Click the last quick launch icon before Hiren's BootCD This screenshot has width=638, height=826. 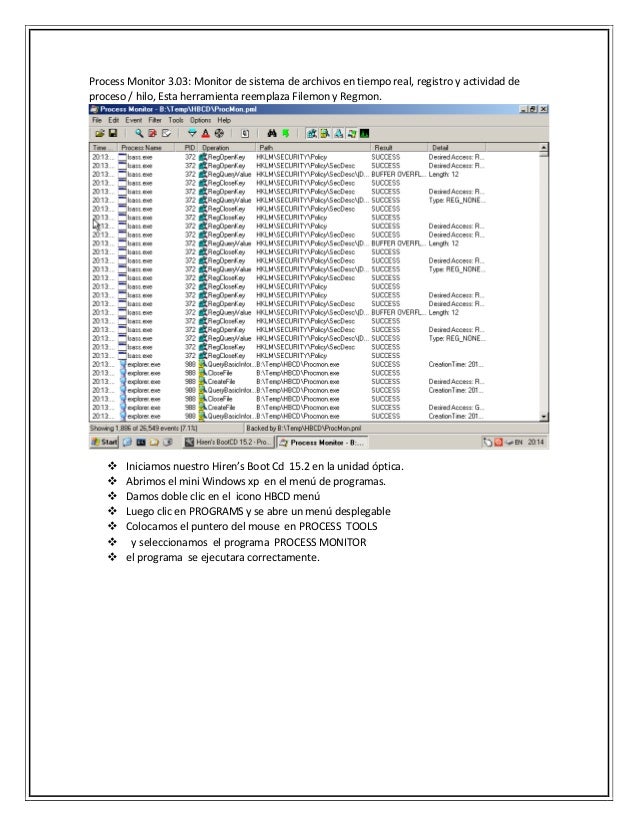coord(168,442)
